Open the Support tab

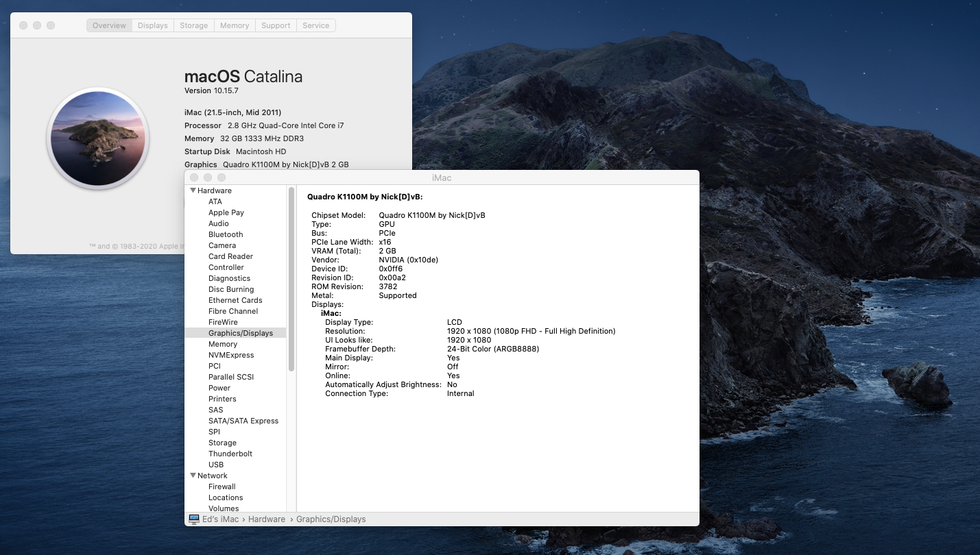coord(276,25)
